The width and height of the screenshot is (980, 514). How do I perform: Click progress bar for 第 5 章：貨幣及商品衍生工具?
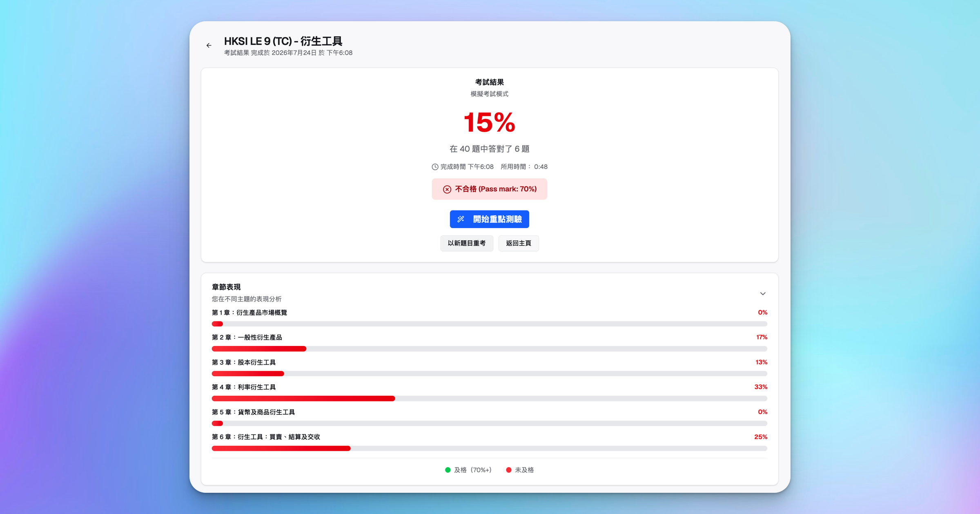489,423
